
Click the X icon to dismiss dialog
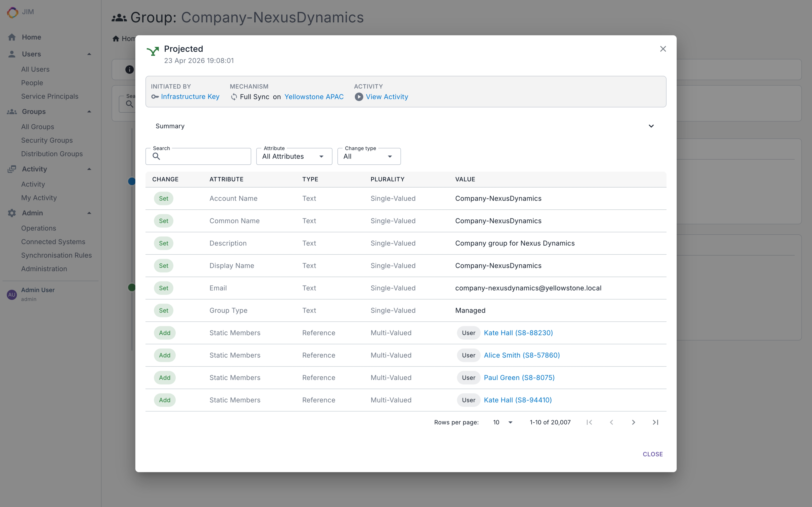click(x=663, y=49)
